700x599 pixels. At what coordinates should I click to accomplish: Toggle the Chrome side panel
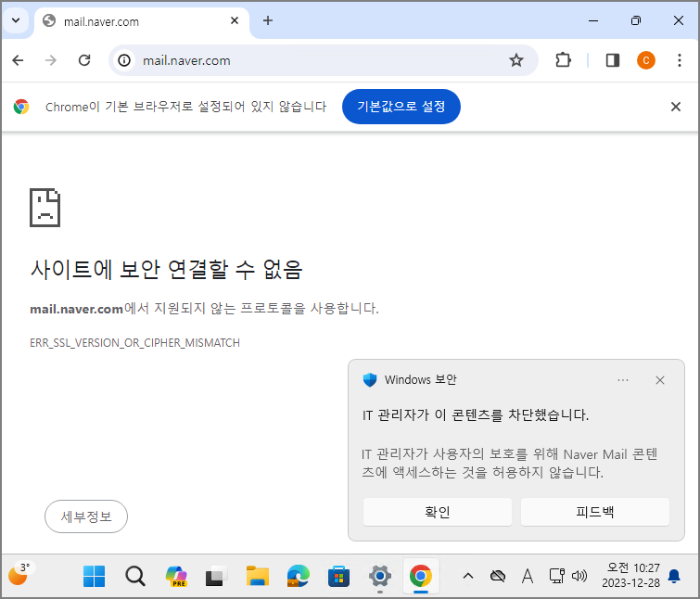[x=613, y=60]
